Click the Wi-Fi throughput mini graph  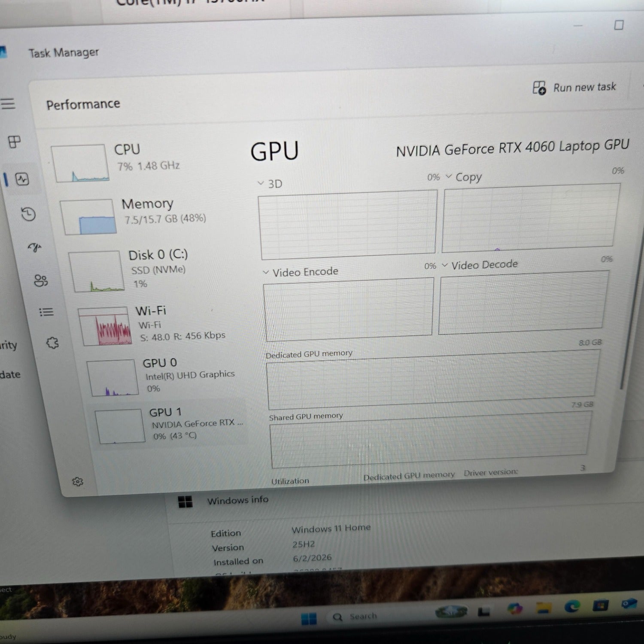point(105,326)
